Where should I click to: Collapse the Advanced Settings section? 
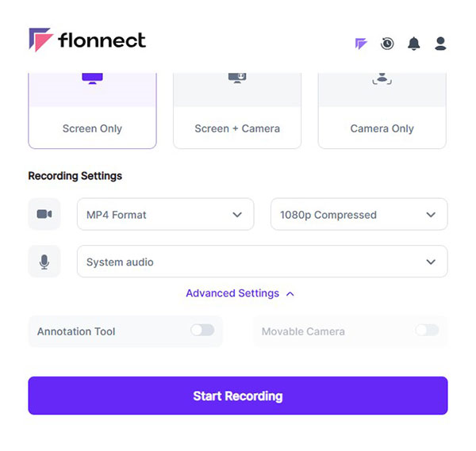tap(240, 293)
